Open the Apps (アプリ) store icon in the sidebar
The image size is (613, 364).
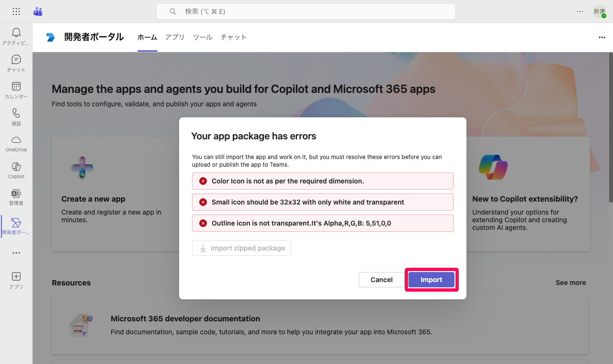tap(16, 281)
